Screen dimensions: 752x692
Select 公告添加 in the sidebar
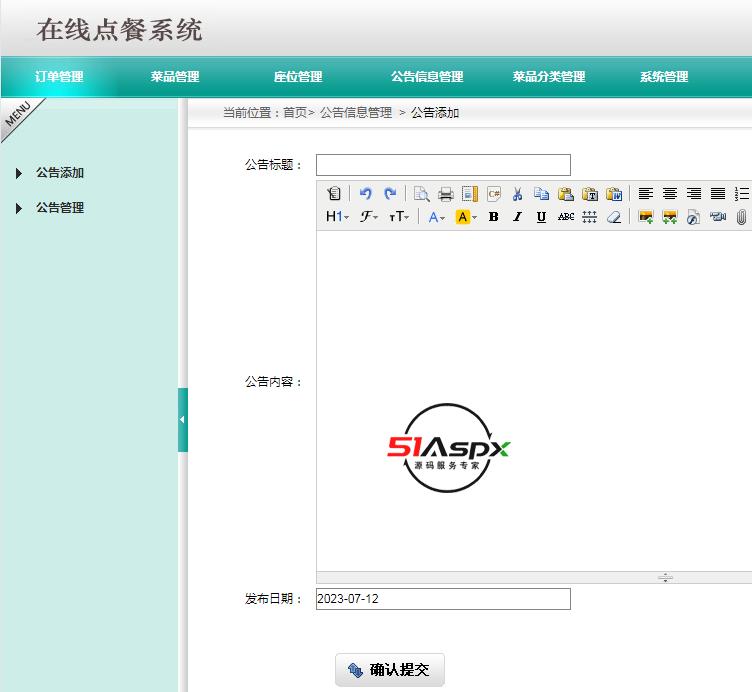60,173
